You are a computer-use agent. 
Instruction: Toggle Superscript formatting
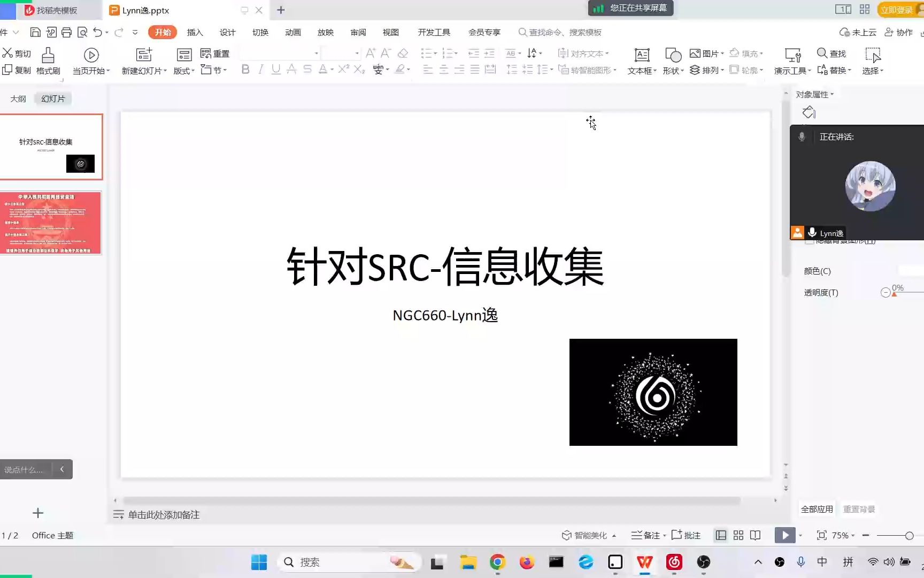click(343, 69)
